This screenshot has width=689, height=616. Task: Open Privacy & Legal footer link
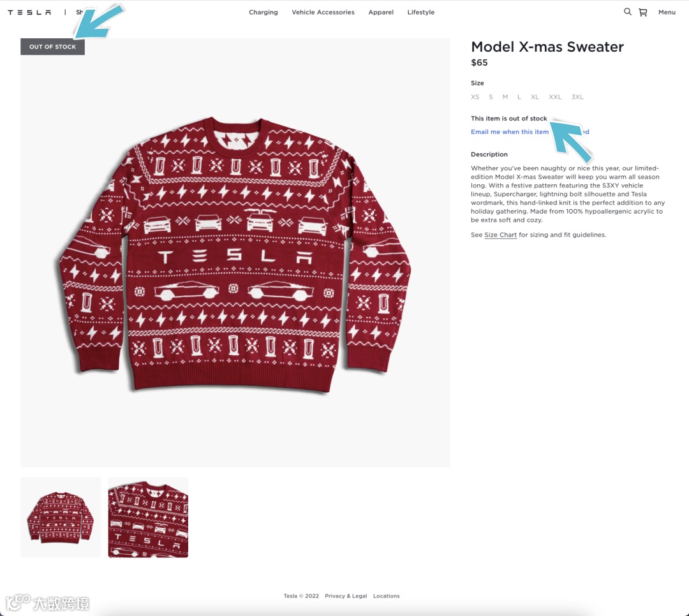click(x=346, y=596)
